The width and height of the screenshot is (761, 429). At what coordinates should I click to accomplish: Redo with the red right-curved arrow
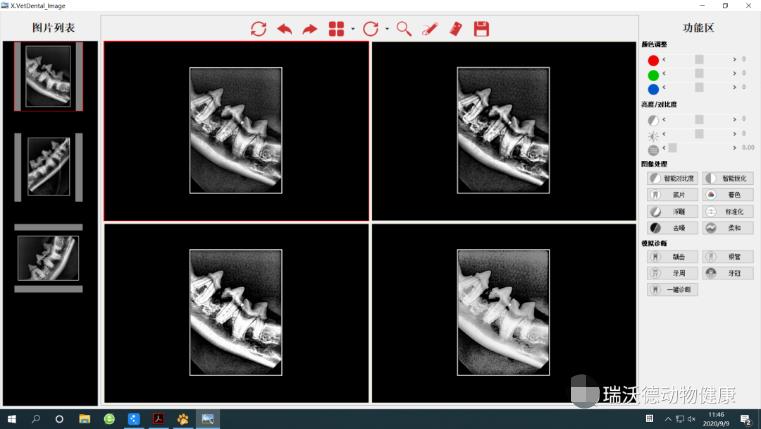[310, 29]
